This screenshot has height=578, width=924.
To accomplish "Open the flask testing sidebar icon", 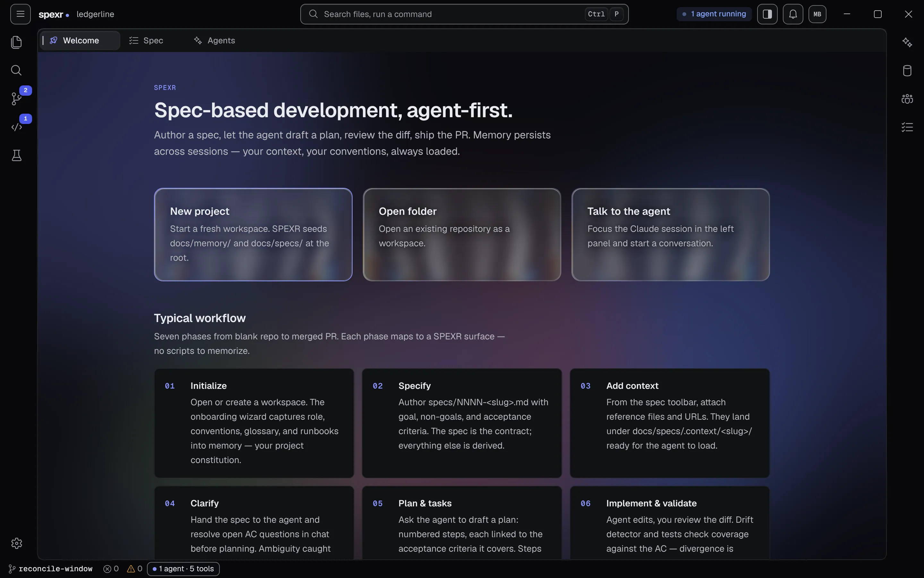I will pyautogui.click(x=16, y=155).
